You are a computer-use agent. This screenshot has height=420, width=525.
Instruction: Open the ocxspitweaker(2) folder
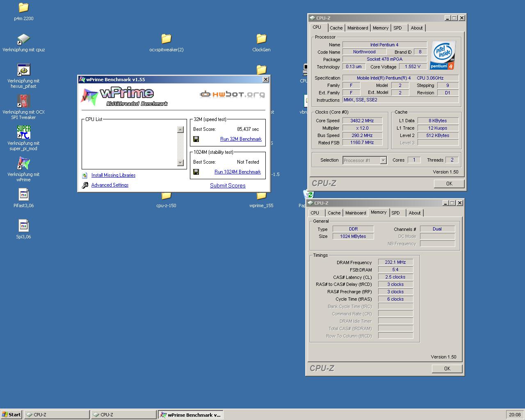(166, 39)
